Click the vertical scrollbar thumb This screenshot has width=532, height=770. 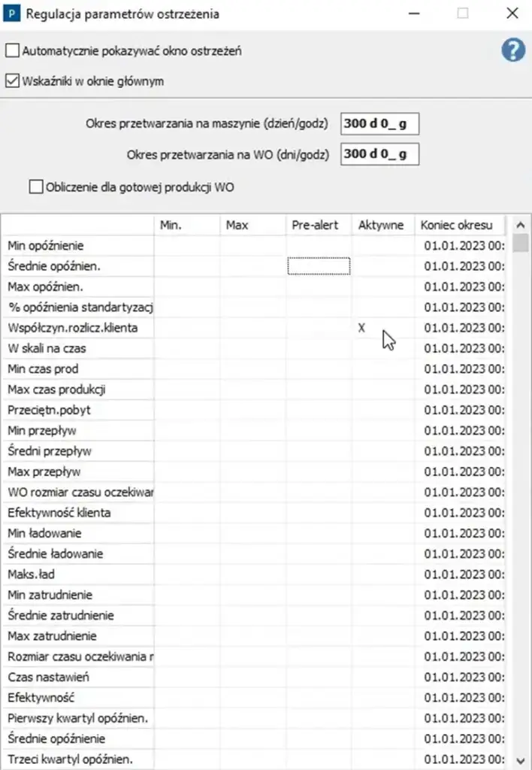point(520,244)
